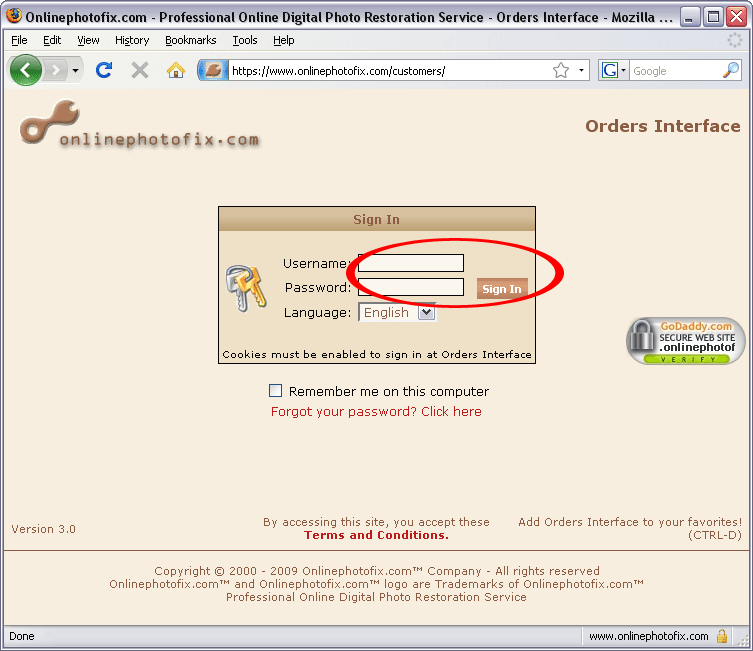
Task: Click the search magnifier icon
Action: 730,71
